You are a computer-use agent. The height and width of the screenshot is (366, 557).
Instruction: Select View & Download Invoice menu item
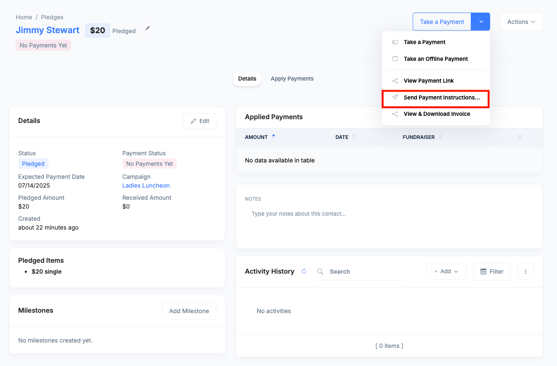coord(436,114)
